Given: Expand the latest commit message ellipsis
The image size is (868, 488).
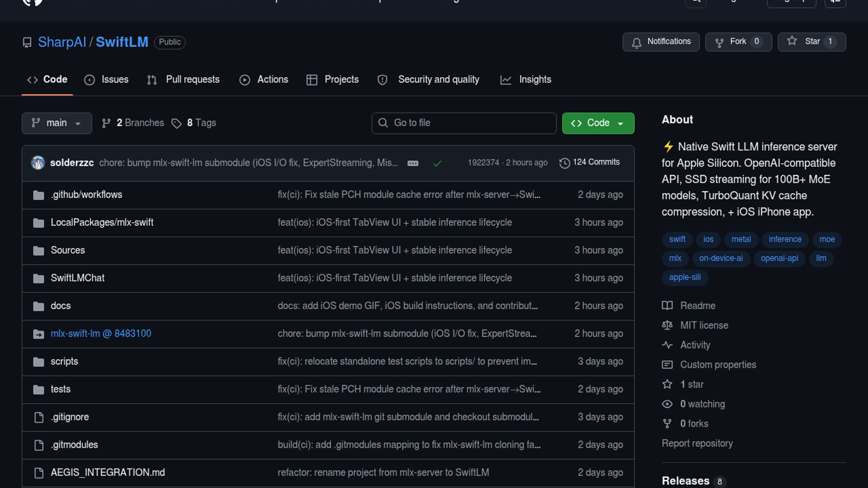Looking at the screenshot, I should tap(413, 163).
